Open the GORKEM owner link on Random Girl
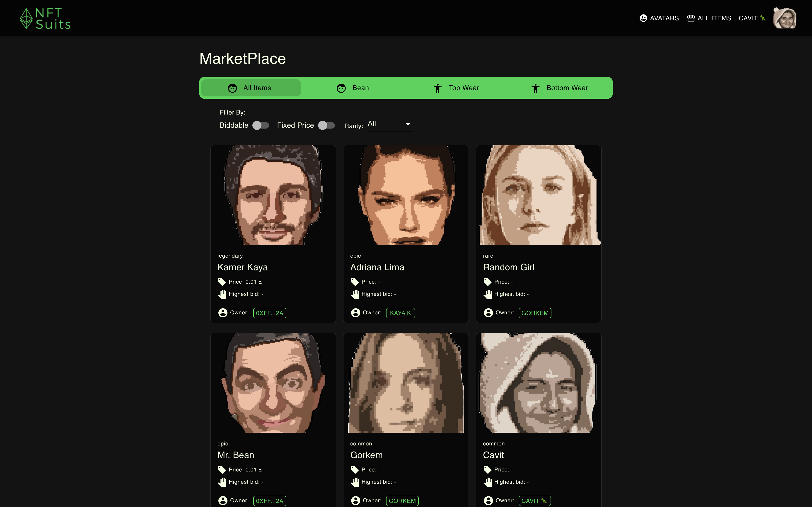This screenshot has height=507, width=812. click(x=535, y=313)
